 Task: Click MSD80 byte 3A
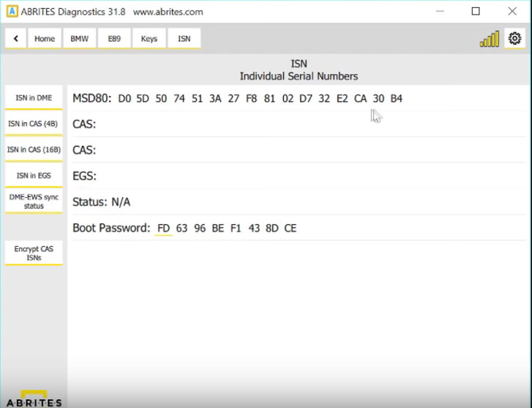click(x=215, y=98)
